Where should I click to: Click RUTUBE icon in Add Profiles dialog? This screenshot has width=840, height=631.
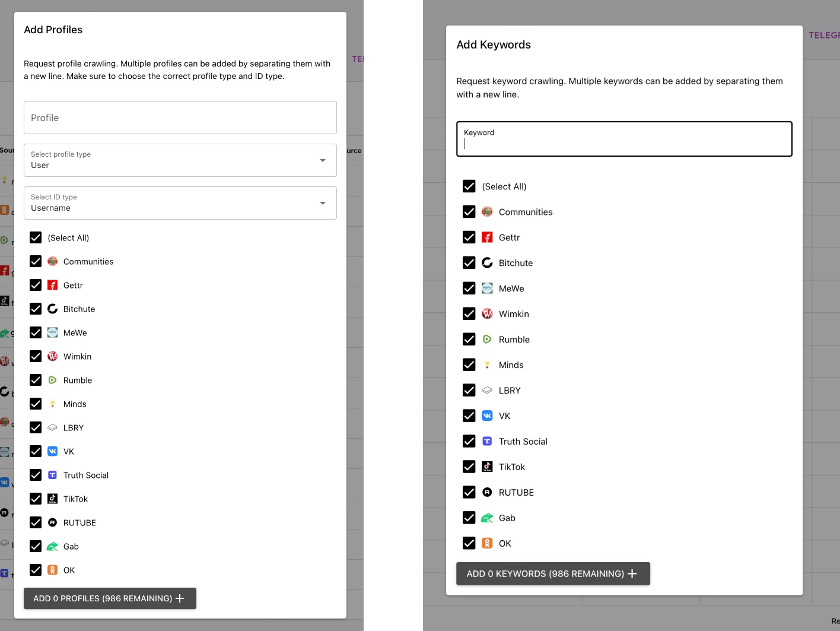pos(52,522)
